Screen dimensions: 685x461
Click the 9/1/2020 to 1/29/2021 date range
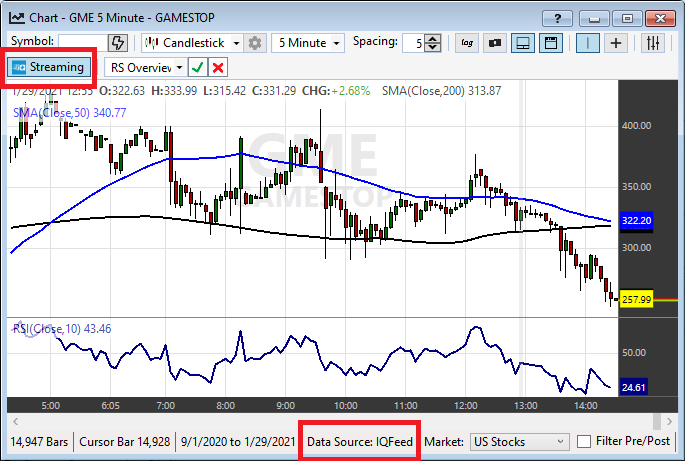(x=238, y=442)
